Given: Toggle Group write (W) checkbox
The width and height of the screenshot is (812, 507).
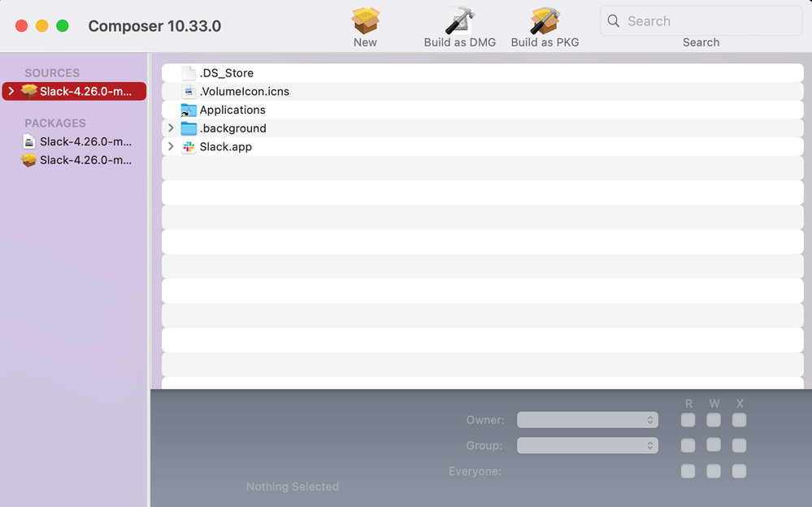Looking at the screenshot, I should click(x=714, y=445).
